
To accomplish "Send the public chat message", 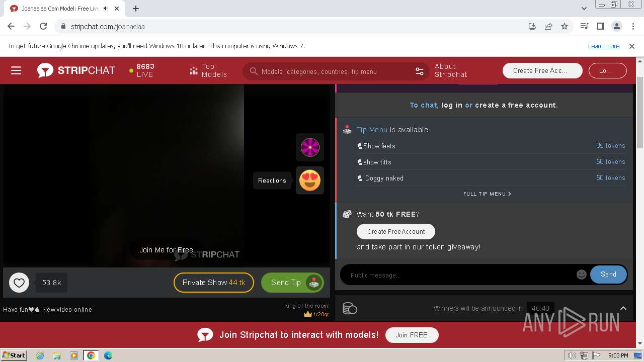I will (608, 274).
